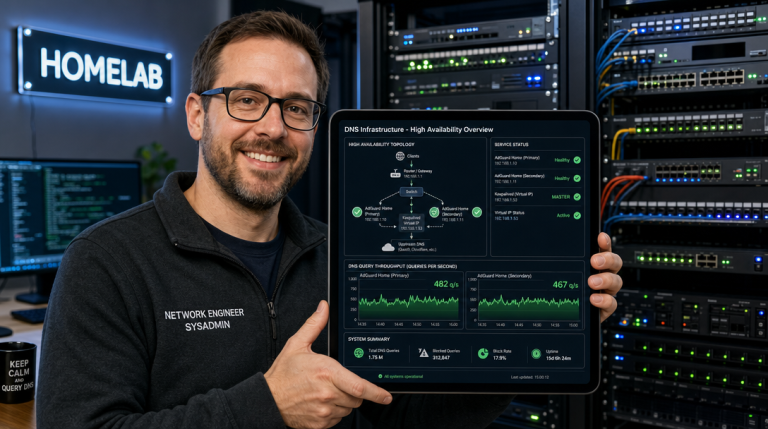Click the All systems operational text

click(404, 377)
